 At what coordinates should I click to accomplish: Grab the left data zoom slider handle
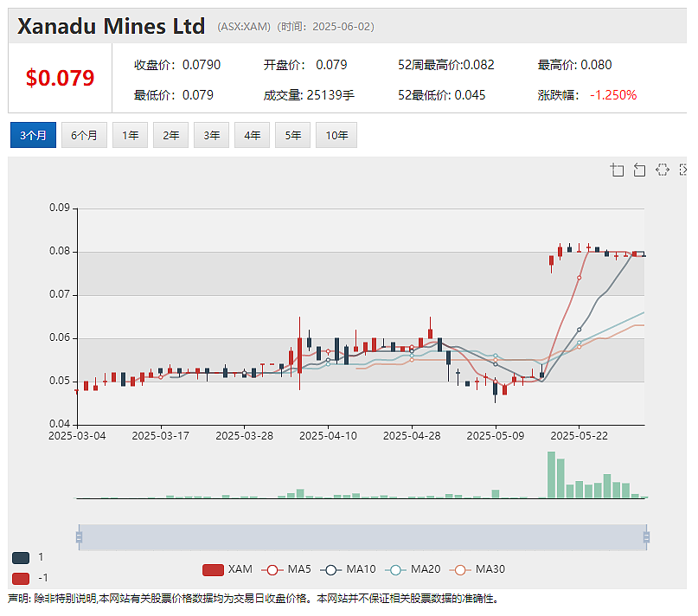tap(79, 537)
